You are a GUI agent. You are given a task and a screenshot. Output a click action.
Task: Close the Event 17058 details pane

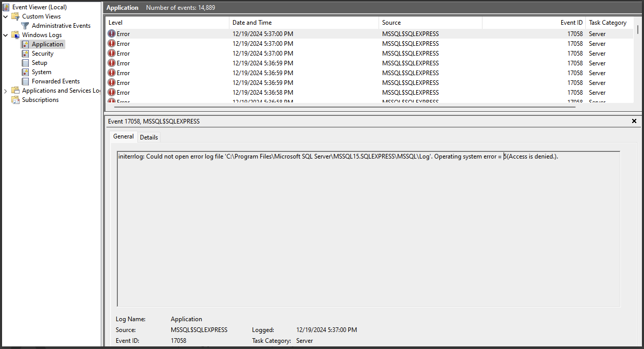(x=634, y=121)
